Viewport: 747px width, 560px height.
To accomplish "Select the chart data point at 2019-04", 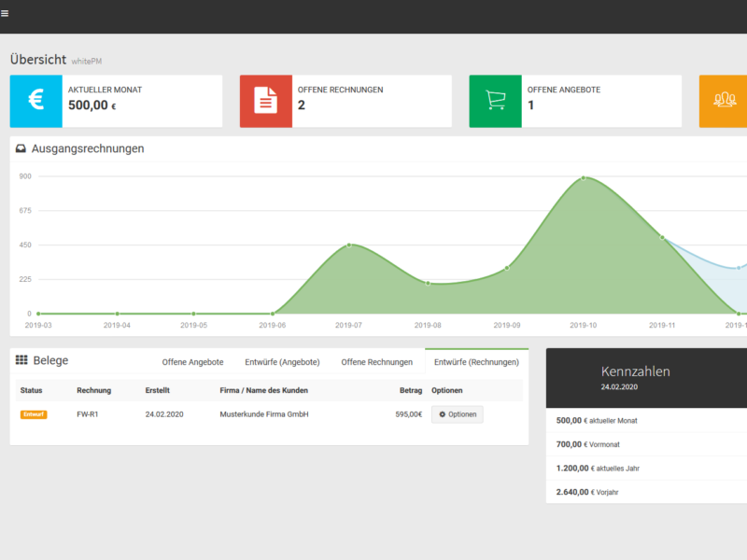I will 118,314.
